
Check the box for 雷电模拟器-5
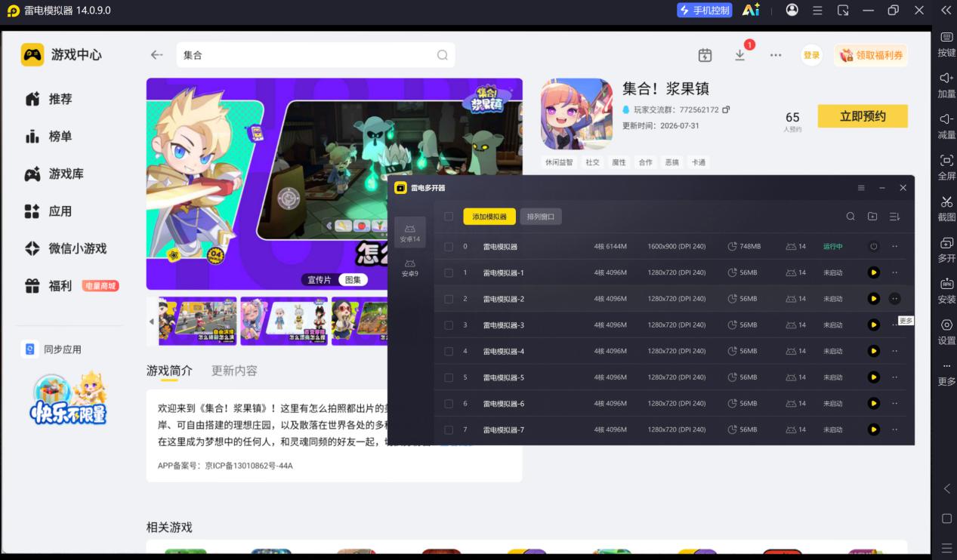[x=449, y=377]
